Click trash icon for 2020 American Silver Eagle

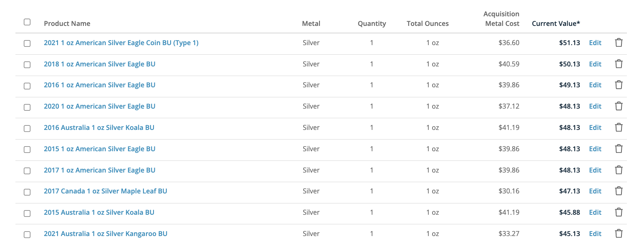point(619,106)
